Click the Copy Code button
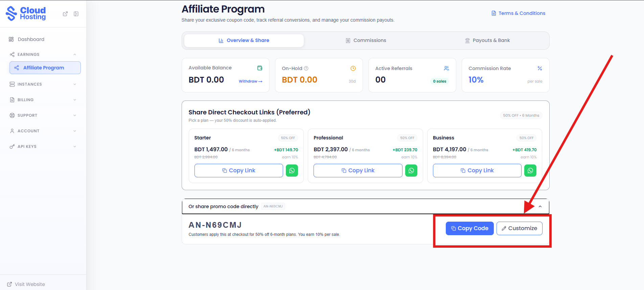This screenshot has height=290, width=644. click(470, 228)
